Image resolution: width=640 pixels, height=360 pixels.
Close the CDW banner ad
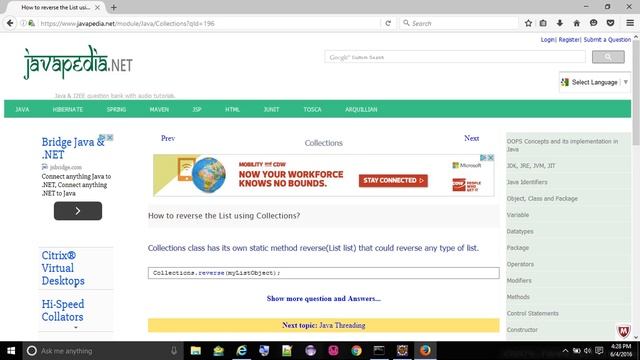click(x=491, y=158)
